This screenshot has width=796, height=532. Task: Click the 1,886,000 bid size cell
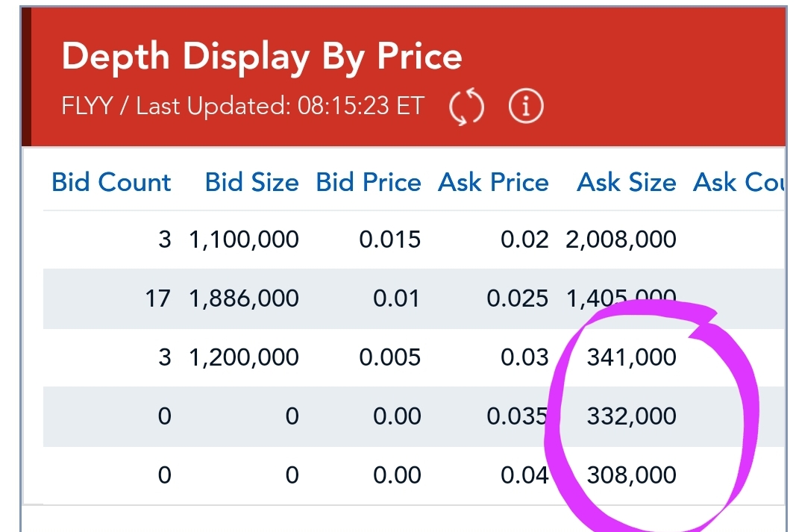tap(243, 298)
